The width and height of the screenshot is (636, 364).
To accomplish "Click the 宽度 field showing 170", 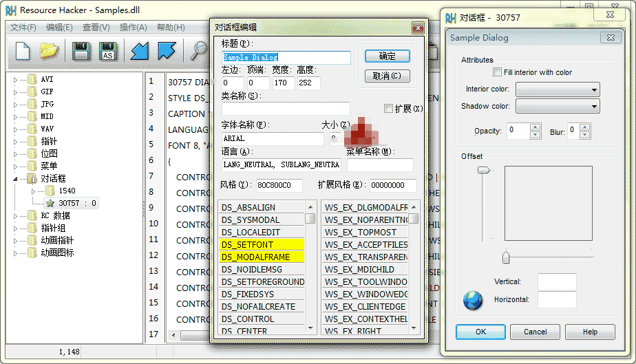I will 284,83.
